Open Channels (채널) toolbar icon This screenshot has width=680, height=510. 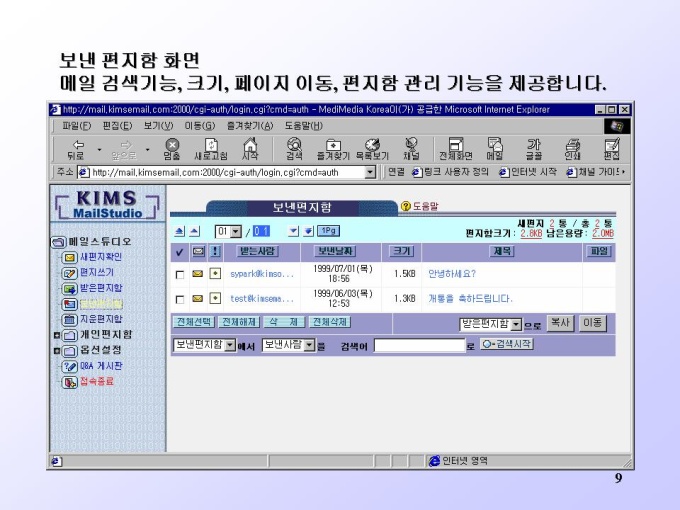click(411, 149)
